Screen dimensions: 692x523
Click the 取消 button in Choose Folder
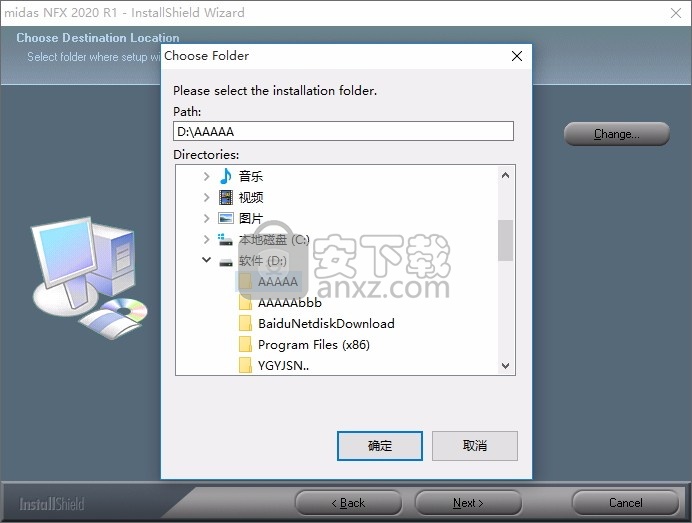474,446
